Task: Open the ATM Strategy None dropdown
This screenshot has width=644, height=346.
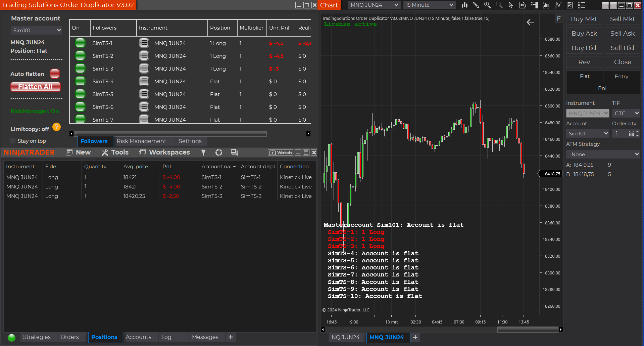Action: pos(603,154)
